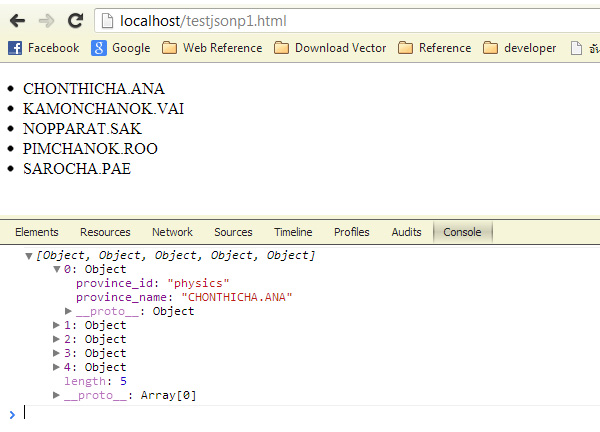Collapse the top-level Object array
This screenshot has width=600, height=432.
29,256
